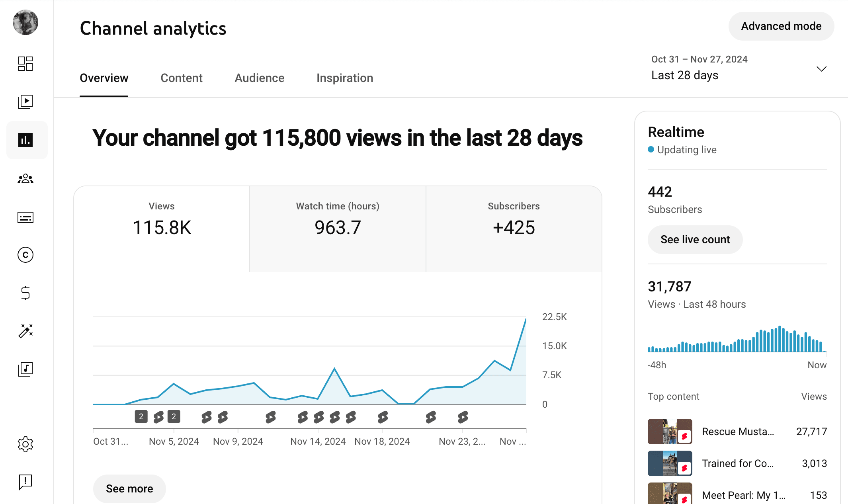
Task: Open YouTube Studio Settings
Action: coord(25,445)
